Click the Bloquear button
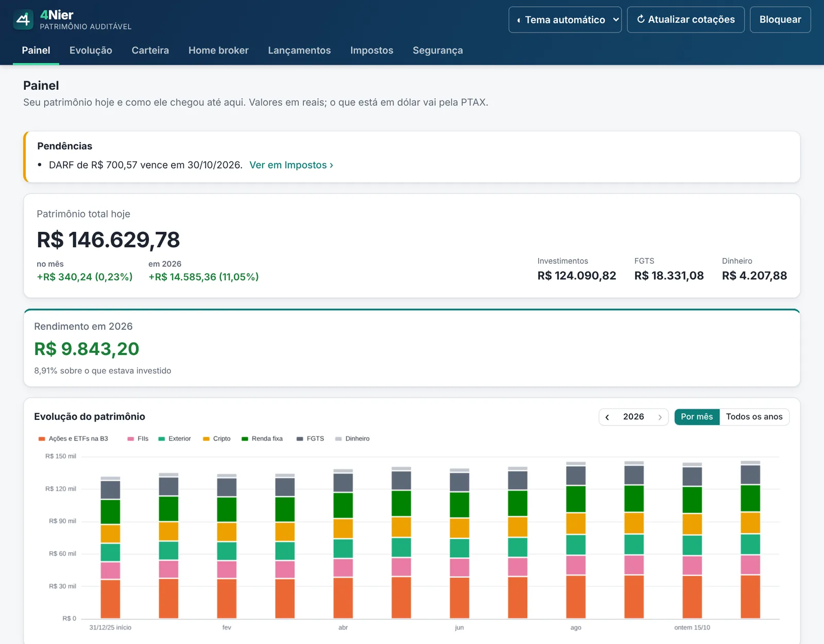Image resolution: width=824 pixels, height=644 pixels. coord(780,20)
